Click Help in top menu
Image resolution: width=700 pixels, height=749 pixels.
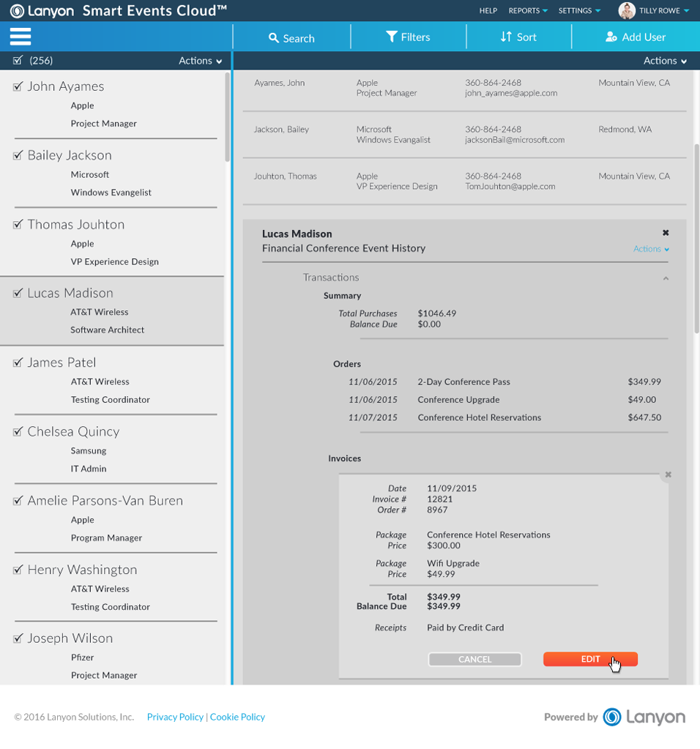point(488,10)
